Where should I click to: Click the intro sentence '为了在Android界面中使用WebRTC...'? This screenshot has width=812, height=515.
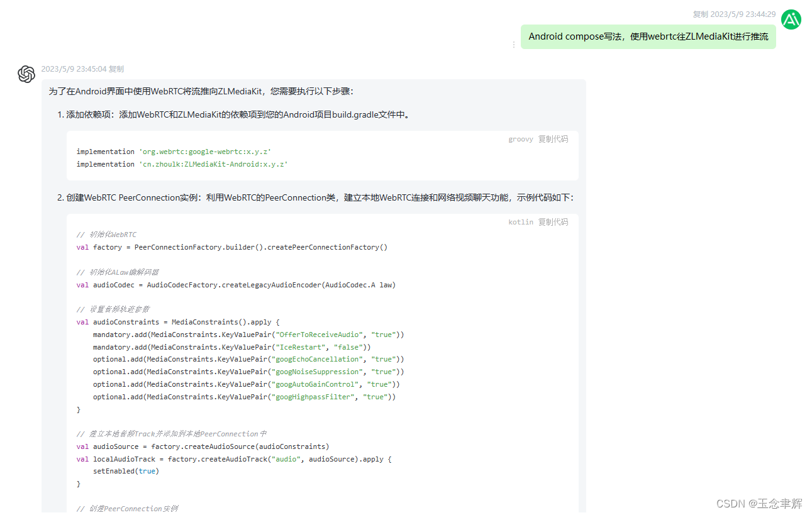[x=201, y=91]
